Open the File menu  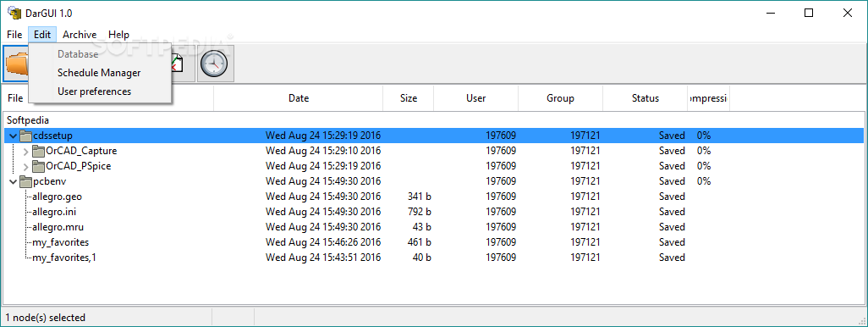(14, 35)
